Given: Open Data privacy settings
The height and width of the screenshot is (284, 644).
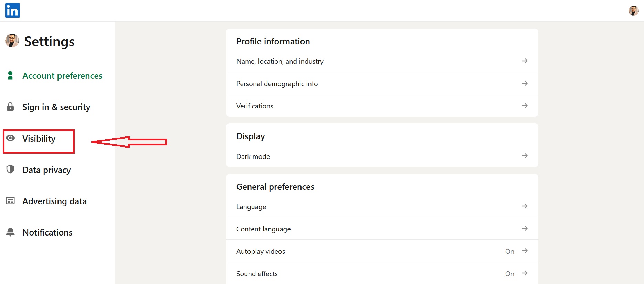Looking at the screenshot, I should pyautogui.click(x=46, y=170).
